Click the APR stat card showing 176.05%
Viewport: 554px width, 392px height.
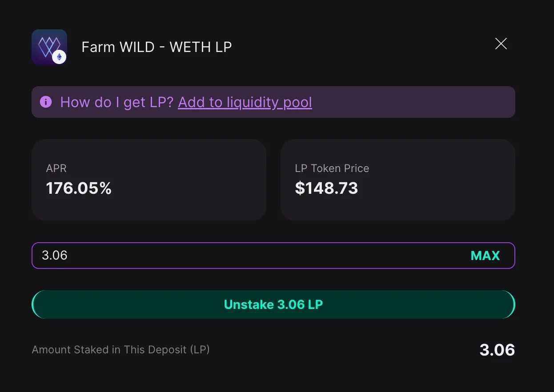[x=149, y=180]
